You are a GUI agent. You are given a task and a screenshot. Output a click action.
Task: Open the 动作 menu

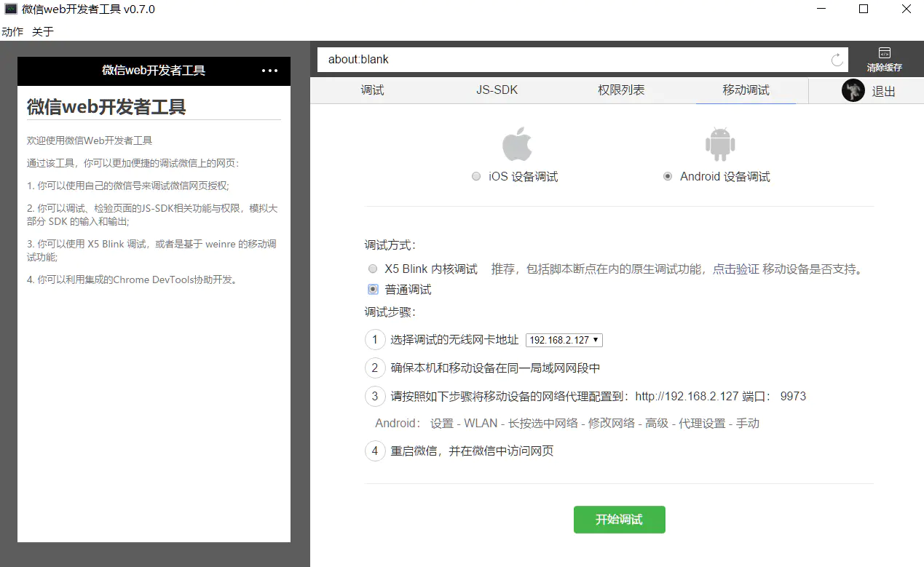12,31
